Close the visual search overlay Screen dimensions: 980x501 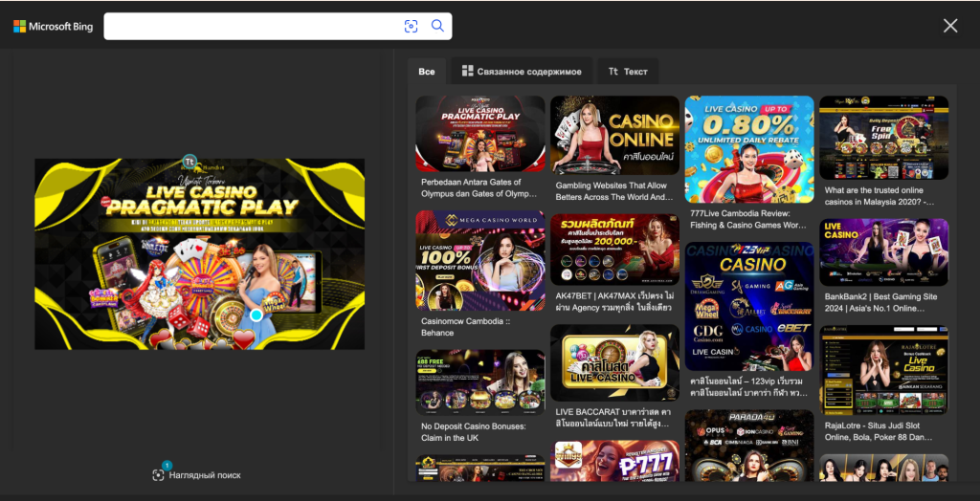coord(950,26)
